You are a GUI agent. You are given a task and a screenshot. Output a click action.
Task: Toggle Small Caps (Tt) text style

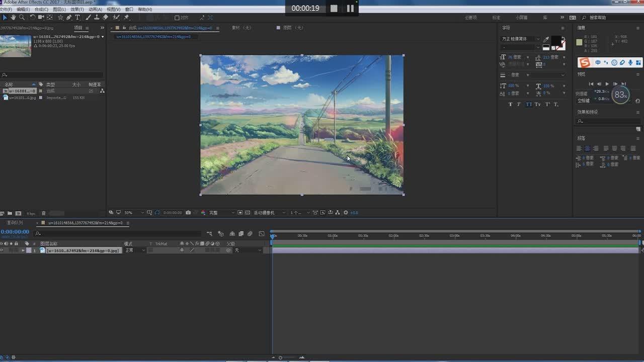(537, 105)
